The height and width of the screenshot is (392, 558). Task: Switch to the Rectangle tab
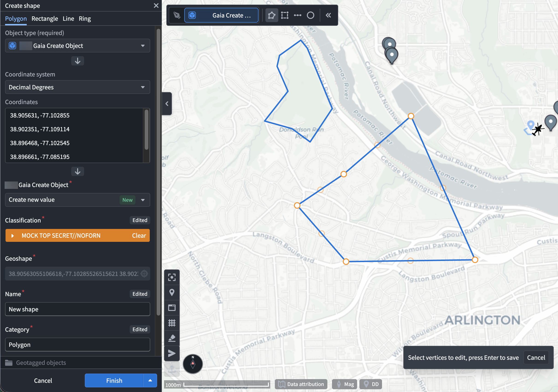[45, 18]
